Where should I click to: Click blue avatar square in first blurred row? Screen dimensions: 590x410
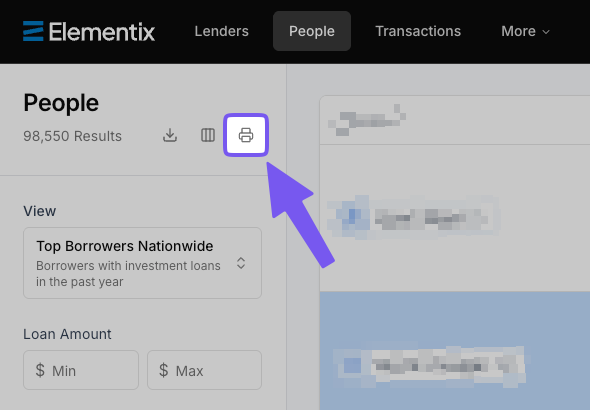click(x=353, y=216)
